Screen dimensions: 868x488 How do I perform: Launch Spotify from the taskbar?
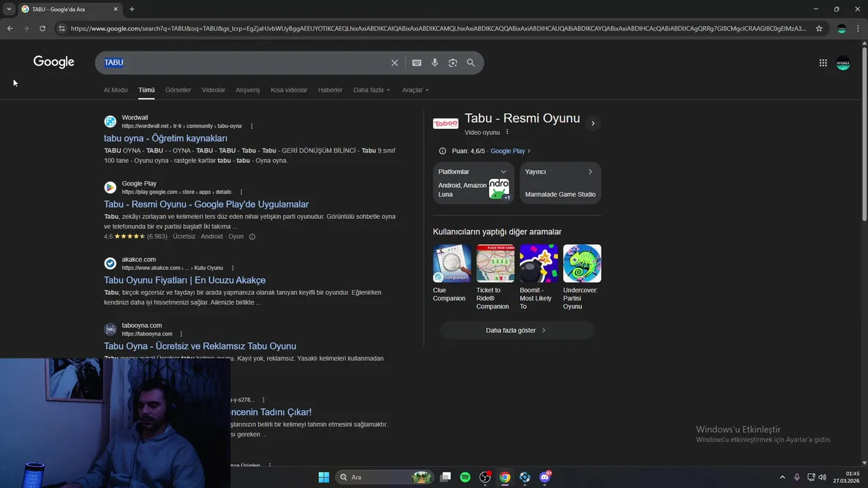(465, 477)
